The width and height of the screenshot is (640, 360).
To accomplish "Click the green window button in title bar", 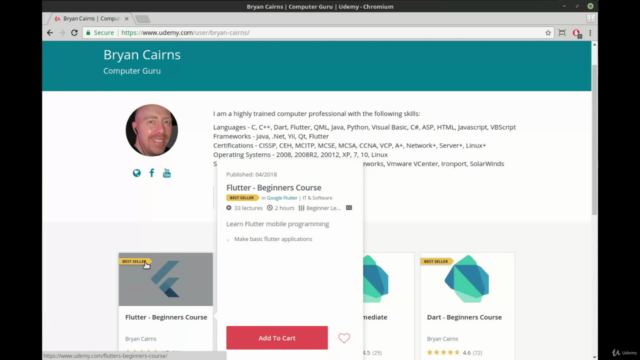I will point(590,6).
